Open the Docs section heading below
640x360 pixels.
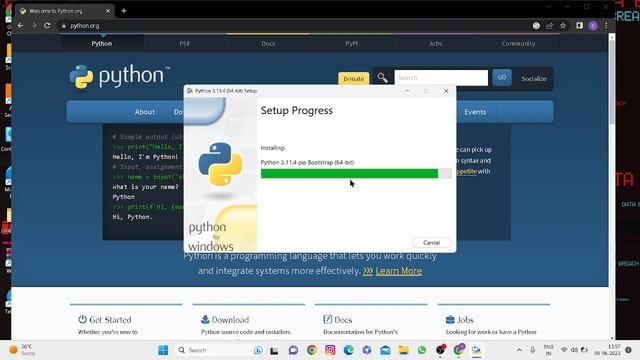(338, 320)
